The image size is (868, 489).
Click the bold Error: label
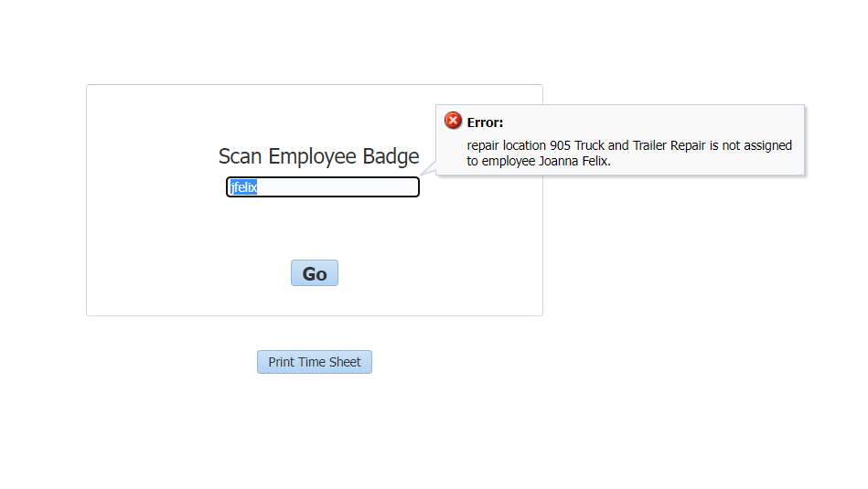click(x=485, y=122)
